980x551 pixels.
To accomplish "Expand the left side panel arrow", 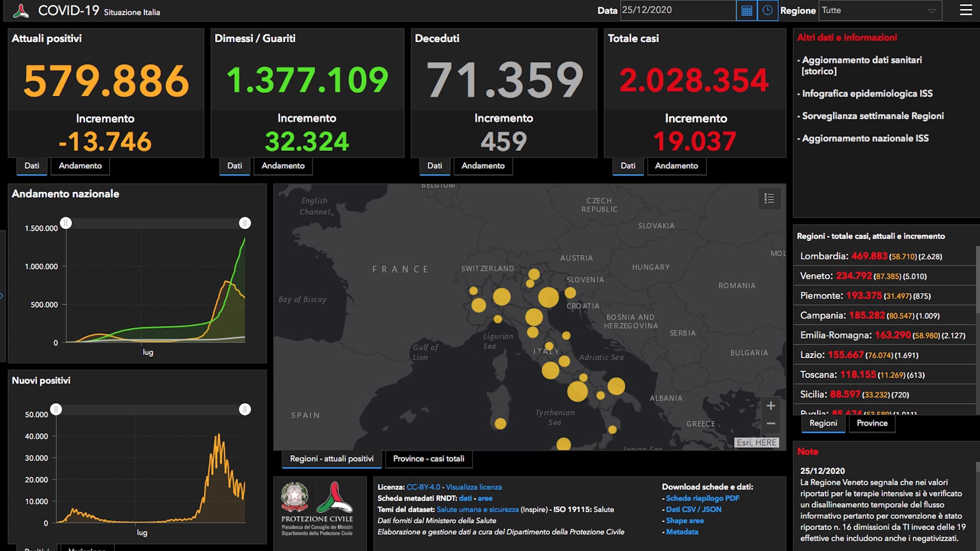I will [2, 296].
